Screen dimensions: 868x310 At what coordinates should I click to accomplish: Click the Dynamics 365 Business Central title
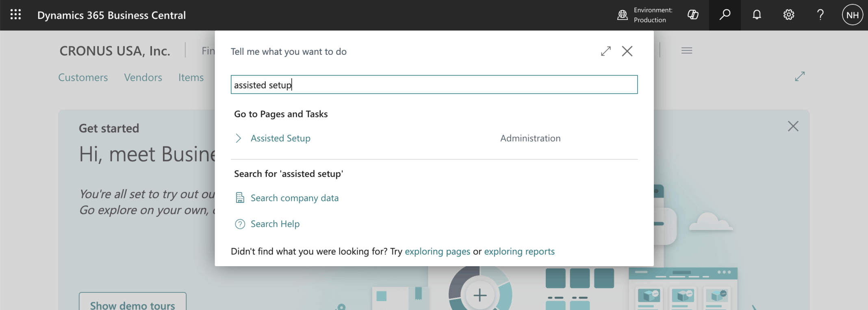111,15
